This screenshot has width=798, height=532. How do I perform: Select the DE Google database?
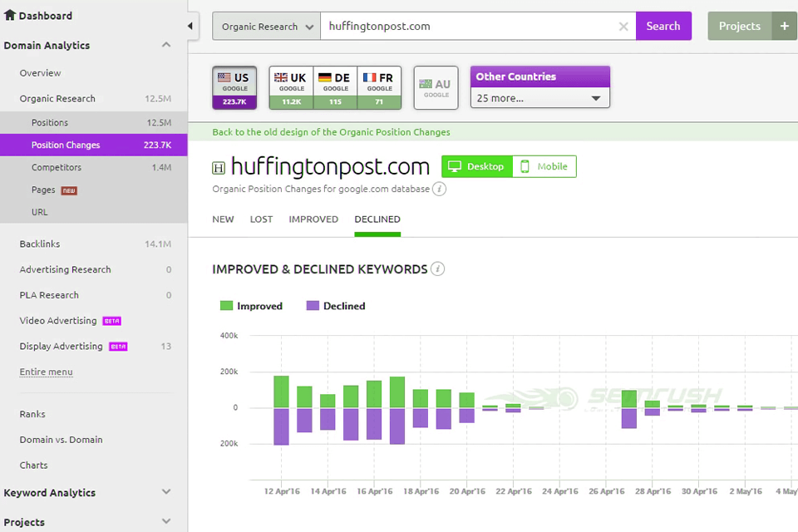pos(335,87)
